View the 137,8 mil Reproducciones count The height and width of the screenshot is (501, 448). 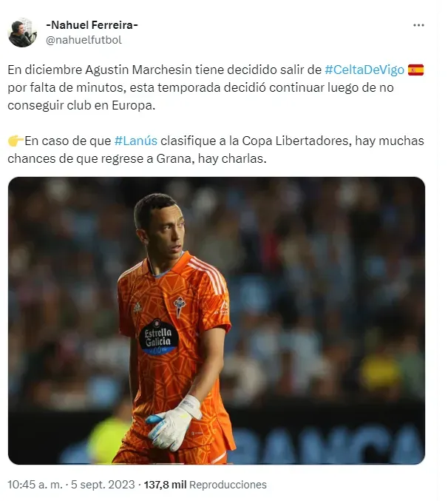point(206,485)
